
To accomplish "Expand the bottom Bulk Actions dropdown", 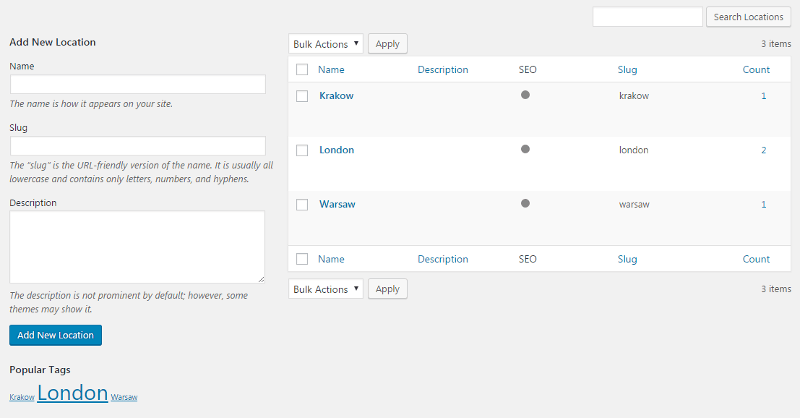I will coord(325,289).
